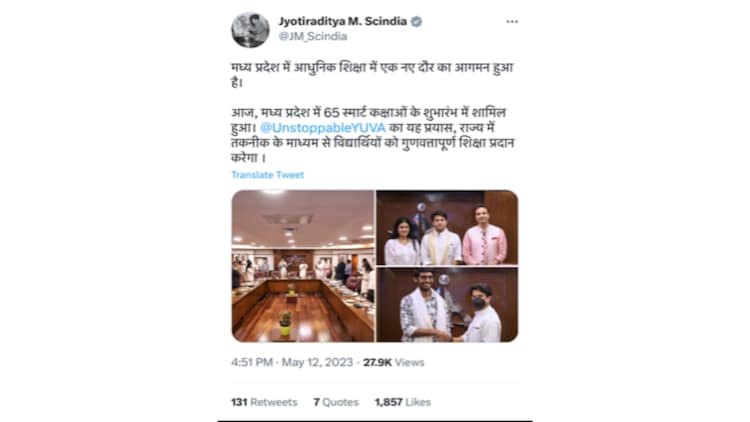Viewport: 750px width, 422px height.
Task: Click Translate Tweet link
Action: click(267, 175)
